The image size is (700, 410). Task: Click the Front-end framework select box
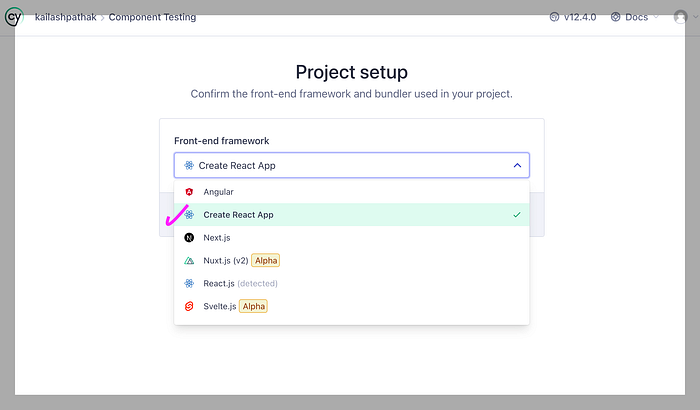(351, 165)
